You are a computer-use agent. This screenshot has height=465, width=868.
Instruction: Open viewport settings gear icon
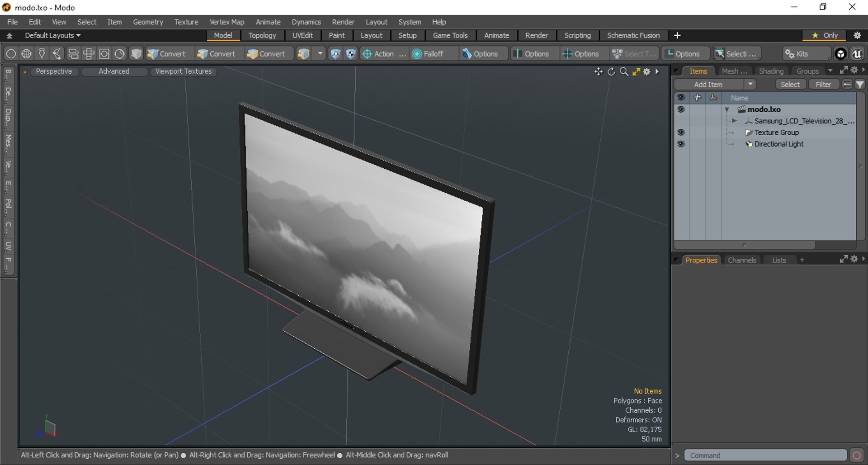pyautogui.click(x=647, y=71)
